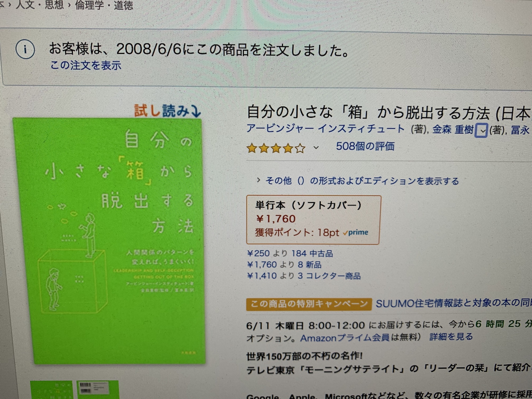Open the この注文を表示 order link
This screenshot has width=532, height=399.
pyautogui.click(x=86, y=65)
